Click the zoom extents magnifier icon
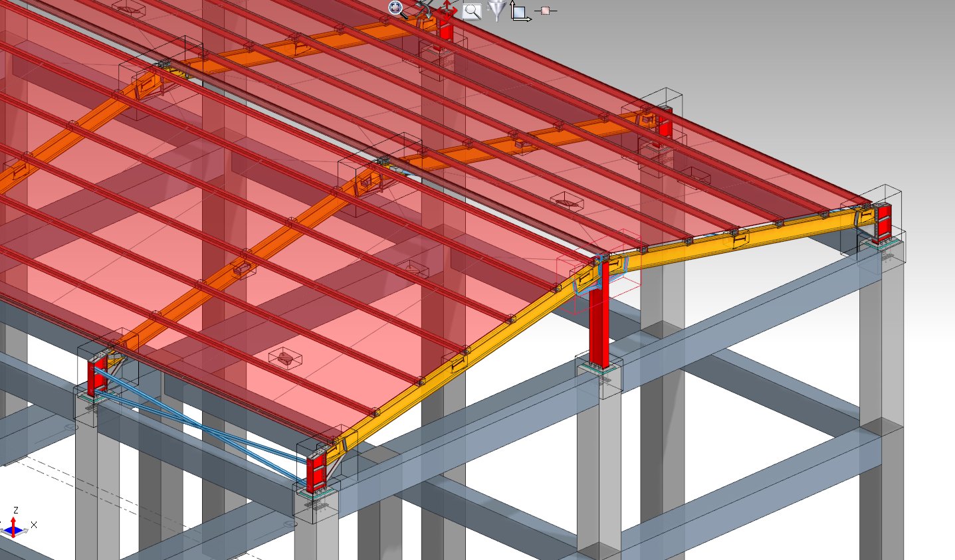 pyautogui.click(x=397, y=9)
